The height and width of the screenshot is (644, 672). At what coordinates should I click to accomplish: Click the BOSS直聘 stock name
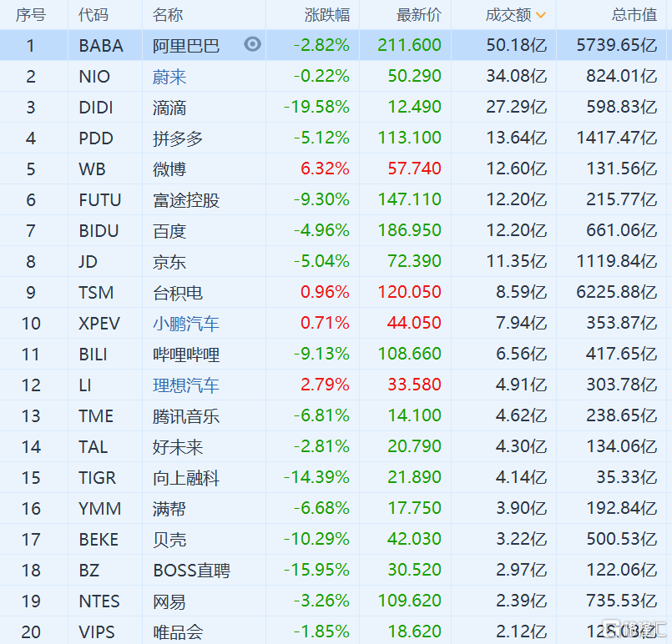191,570
